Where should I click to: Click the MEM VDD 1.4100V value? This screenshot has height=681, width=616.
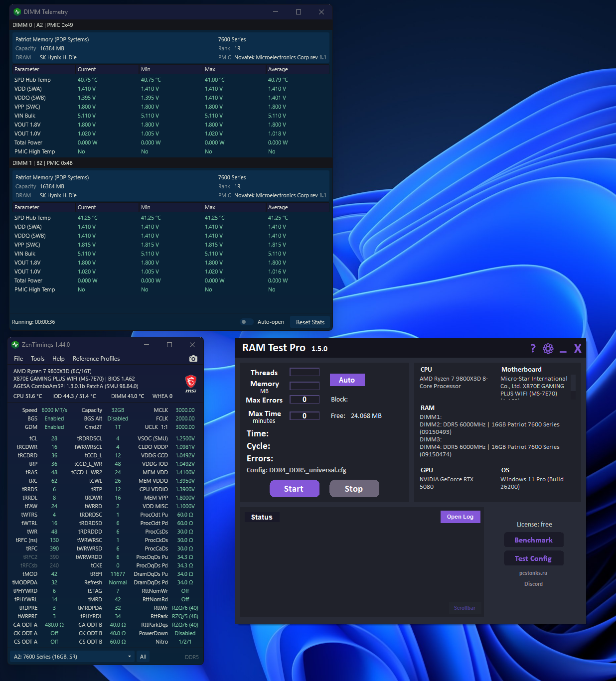(185, 472)
